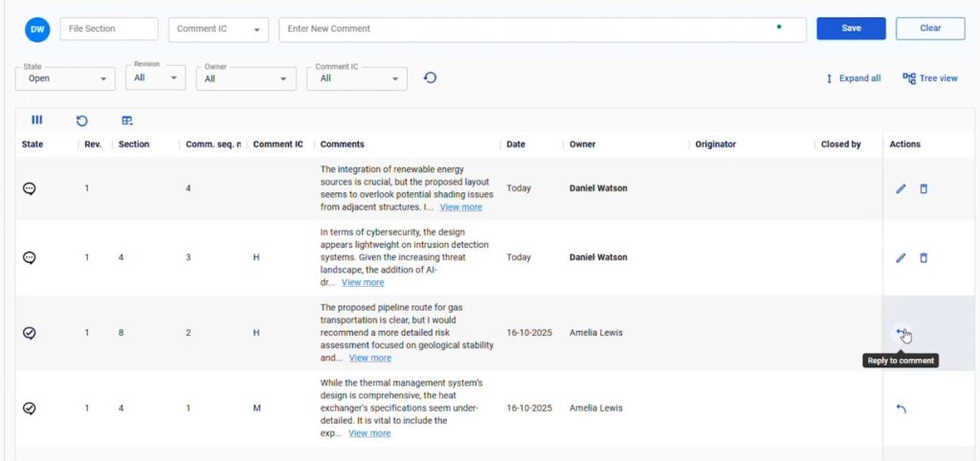
Task: Click the DW user avatar
Action: tap(37, 30)
